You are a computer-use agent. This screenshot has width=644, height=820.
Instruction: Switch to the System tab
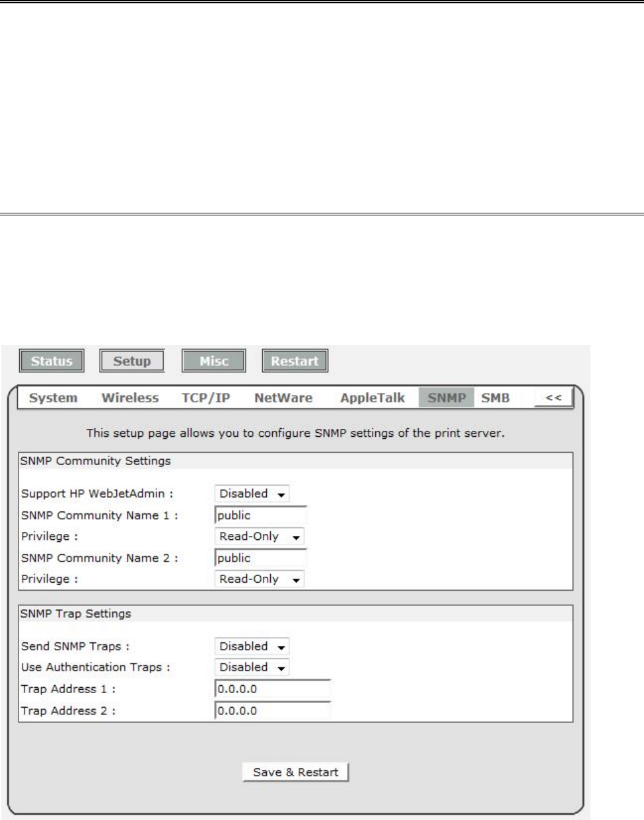pyautogui.click(x=54, y=398)
